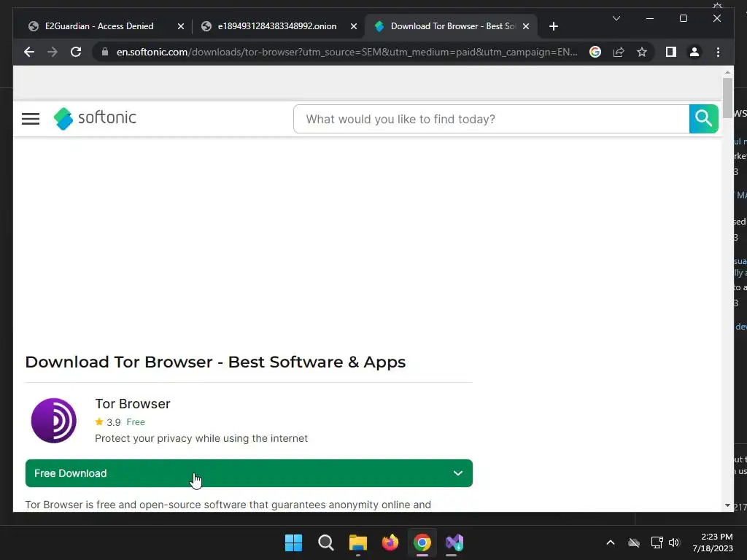
Task: Click the scrollbar down arrow
Action: tap(727, 505)
